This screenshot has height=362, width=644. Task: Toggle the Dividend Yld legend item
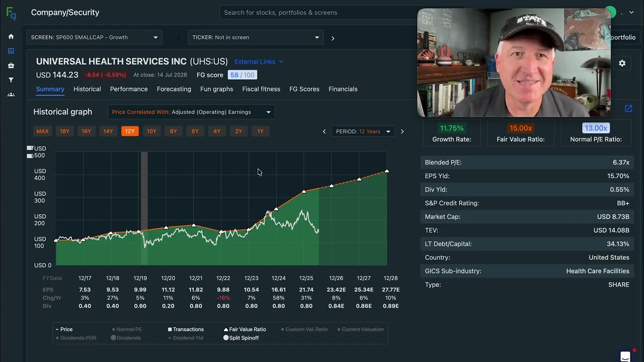pos(186,338)
